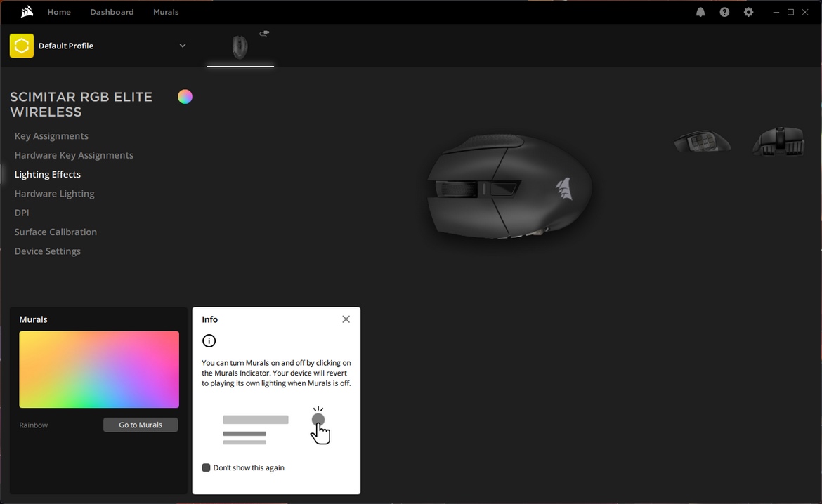Select Lighting Effects

pos(48,175)
